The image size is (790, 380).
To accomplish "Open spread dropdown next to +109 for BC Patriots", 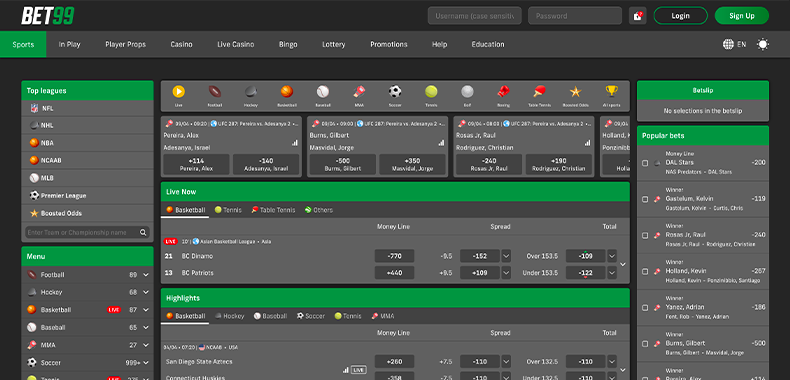I will coord(506,273).
